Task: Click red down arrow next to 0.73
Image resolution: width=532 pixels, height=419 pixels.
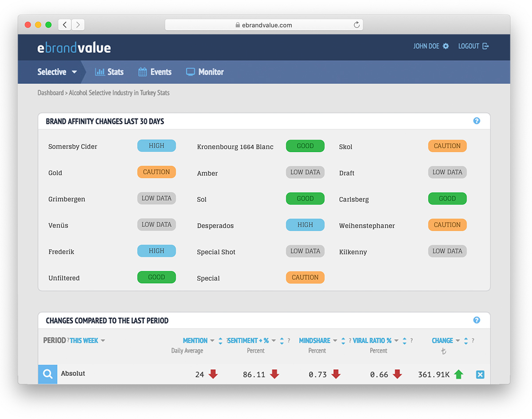Action: coord(336,374)
